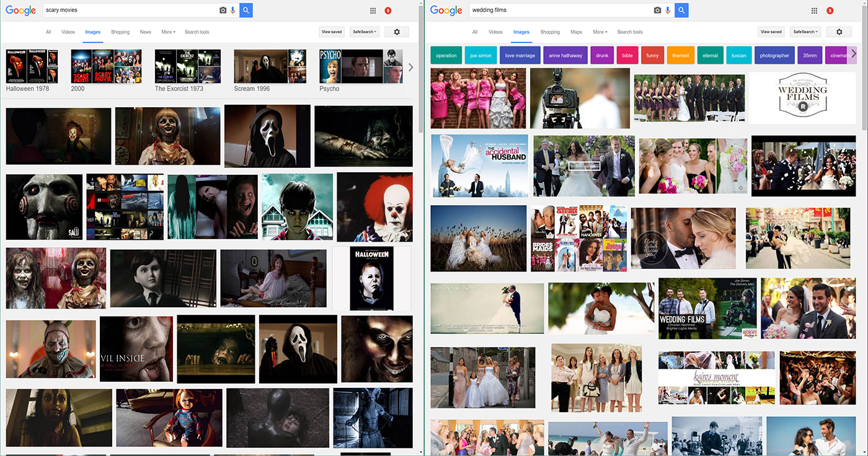This screenshot has width=868, height=456.
Task: Click View saved in wedding films window
Action: pyautogui.click(x=771, y=32)
